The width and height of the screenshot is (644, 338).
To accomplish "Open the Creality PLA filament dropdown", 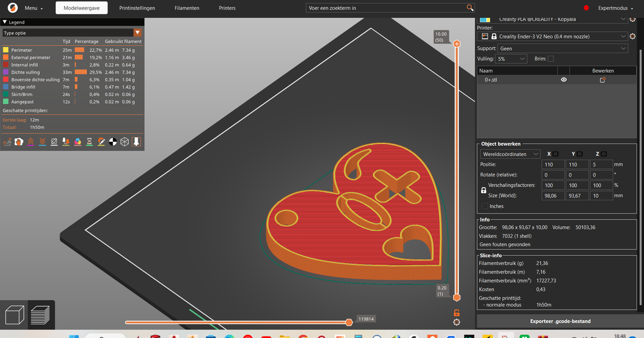I will 552,19.
